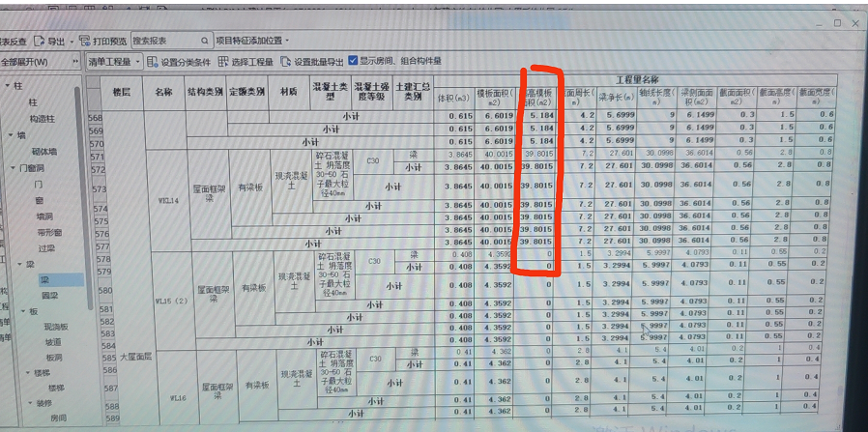Select 构造柱 in the component tree
The image size is (868, 432).
pyautogui.click(x=43, y=119)
